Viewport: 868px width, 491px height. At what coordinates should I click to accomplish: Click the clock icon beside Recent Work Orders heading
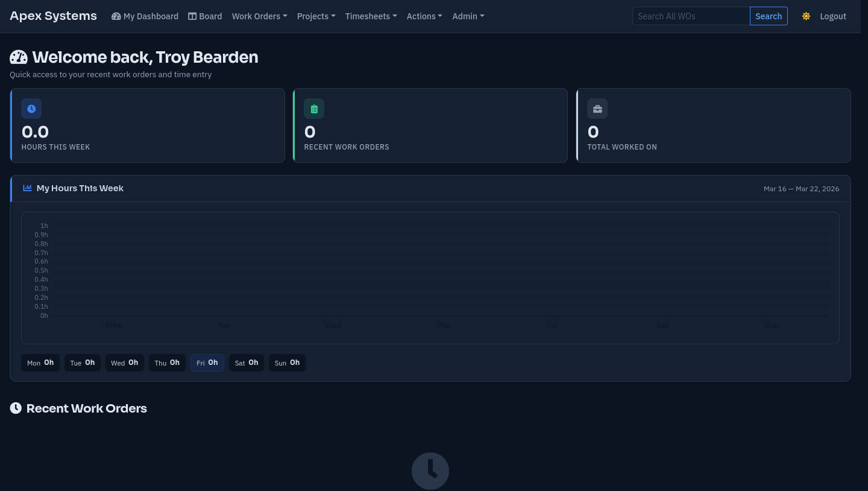(16, 408)
